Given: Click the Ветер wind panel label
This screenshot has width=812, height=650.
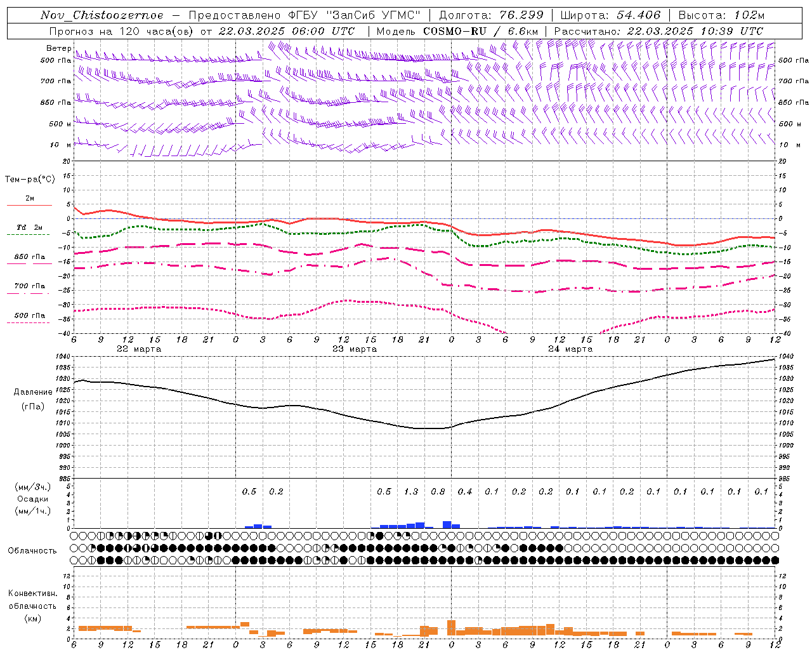Looking at the screenshot, I should coord(58,48).
